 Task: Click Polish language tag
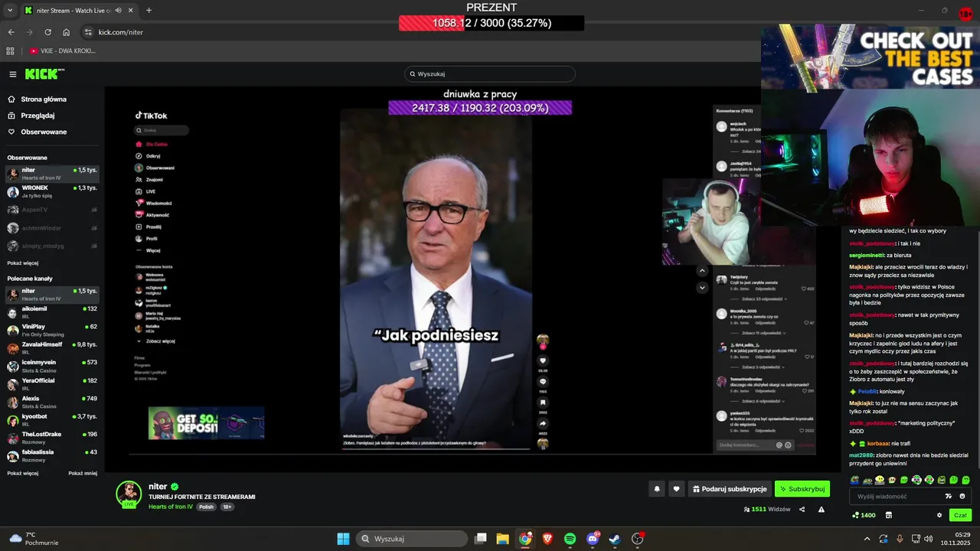pyautogui.click(x=206, y=507)
